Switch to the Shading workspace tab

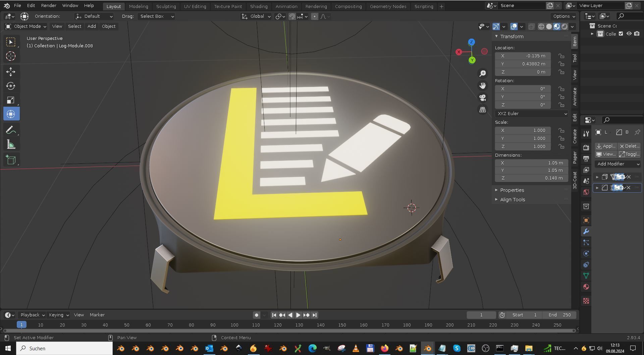[259, 6]
